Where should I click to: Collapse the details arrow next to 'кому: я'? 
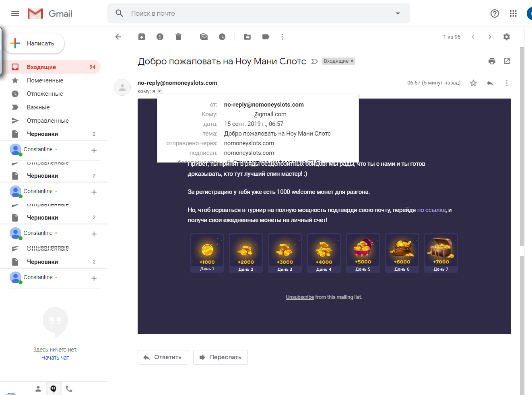click(x=159, y=91)
